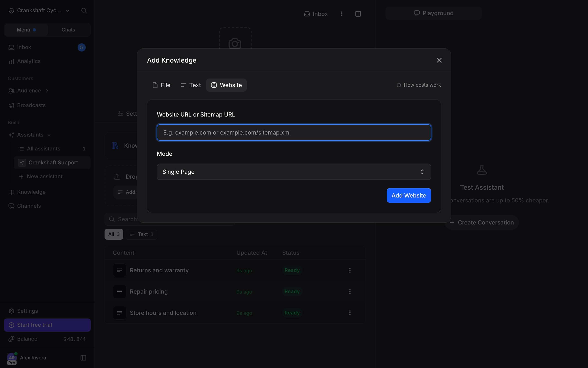588x368 pixels.
Task: Select the Crankshaft Support assistant
Action: pos(52,162)
